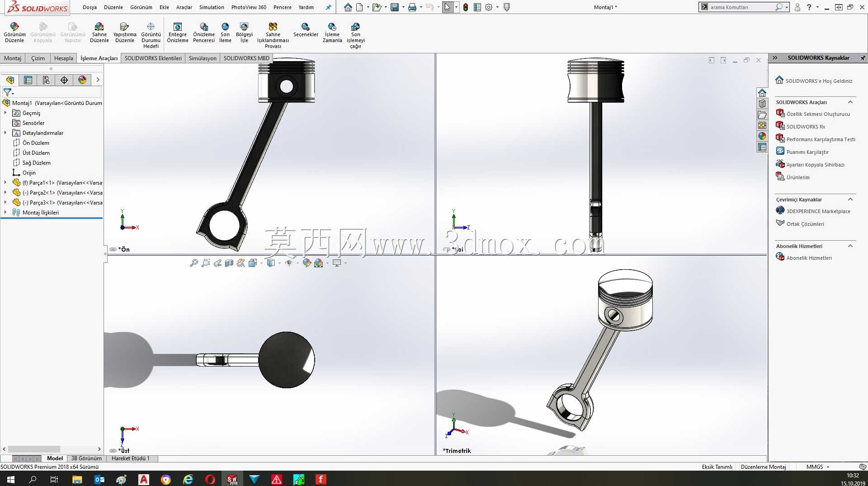Start Entegre Önizleme integrated preview
This screenshot has width=868, height=486.
click(178, 33)
